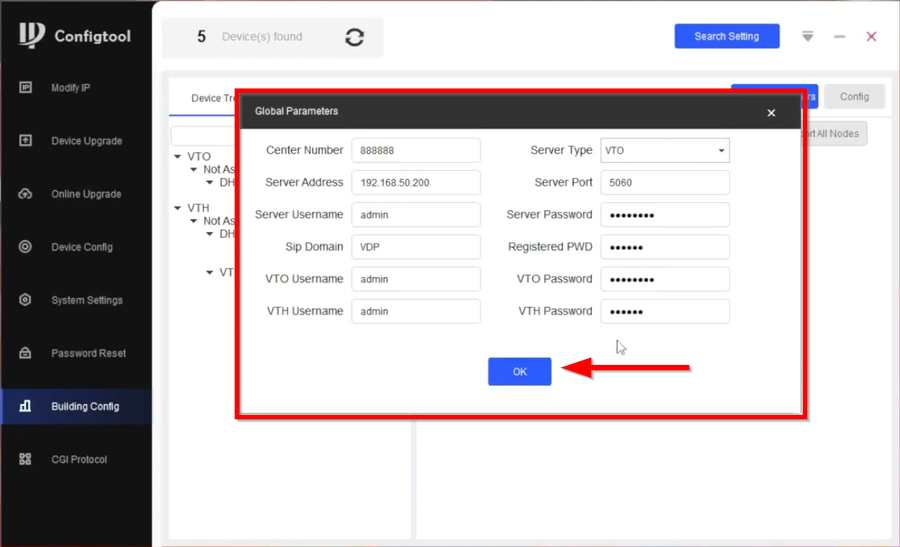The image size is (900, 547).
Task: Click the Device(s) found text
Action: [x=262, y=37]
